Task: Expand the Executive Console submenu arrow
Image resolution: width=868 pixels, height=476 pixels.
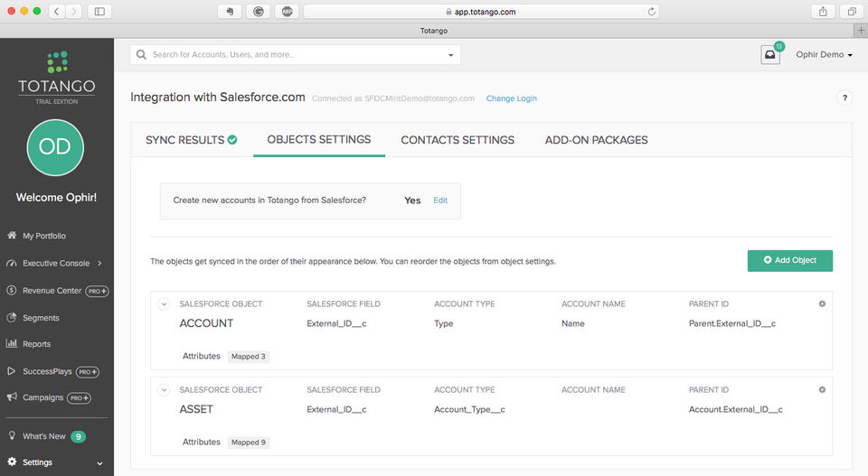Action: [99, 263]
